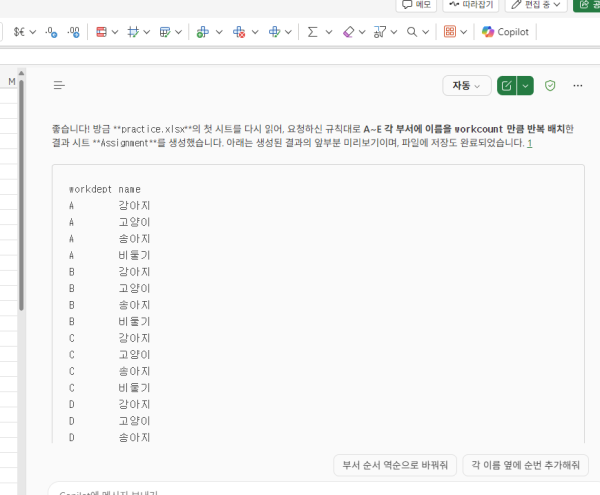Screen dimensions: 600x495
Task: Open the find magnifier dropdown arrow
Action: [426, 32]
